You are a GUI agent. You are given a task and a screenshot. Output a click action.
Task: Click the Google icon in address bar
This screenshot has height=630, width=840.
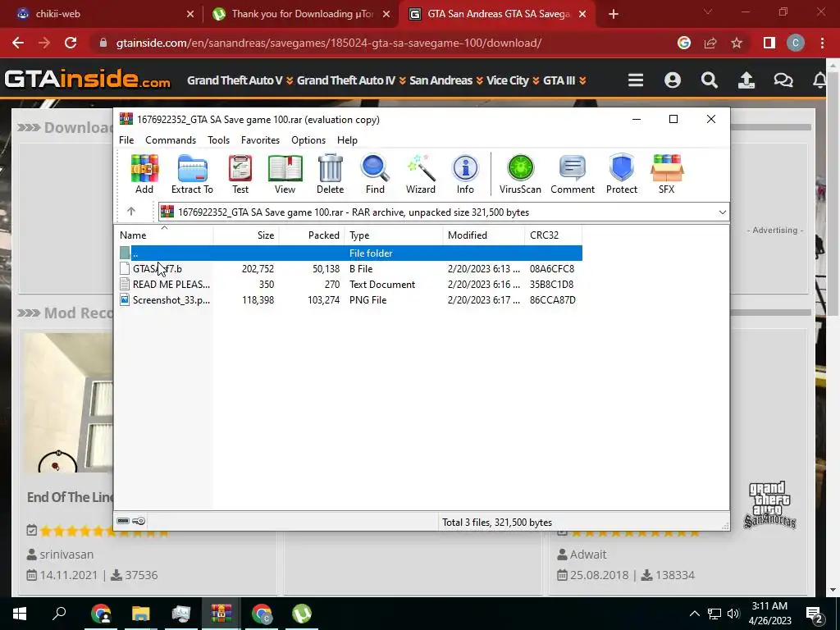[x=684, y=43]
